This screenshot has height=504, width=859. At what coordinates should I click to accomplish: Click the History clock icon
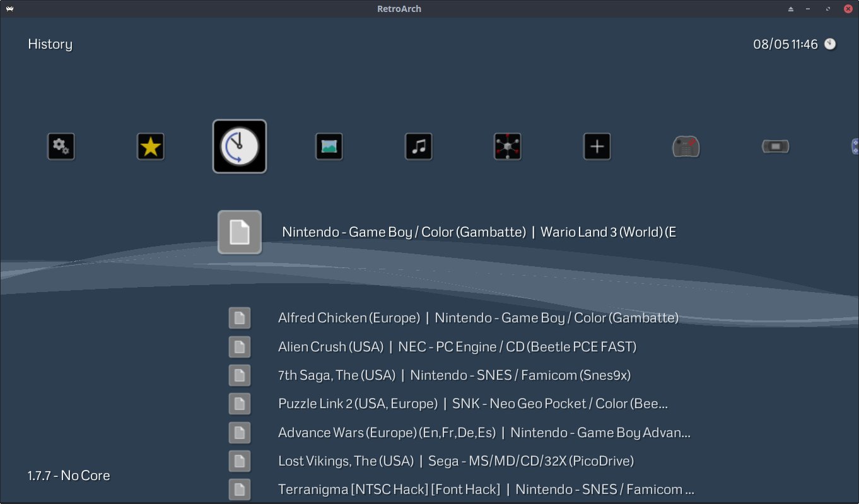click(x=240, y=146)
